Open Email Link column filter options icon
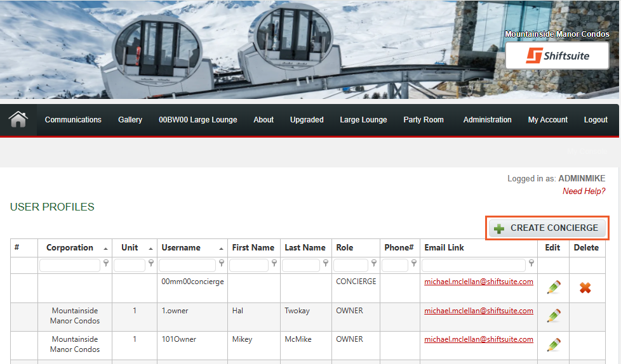The image size is (621, 364). [531, 263]
